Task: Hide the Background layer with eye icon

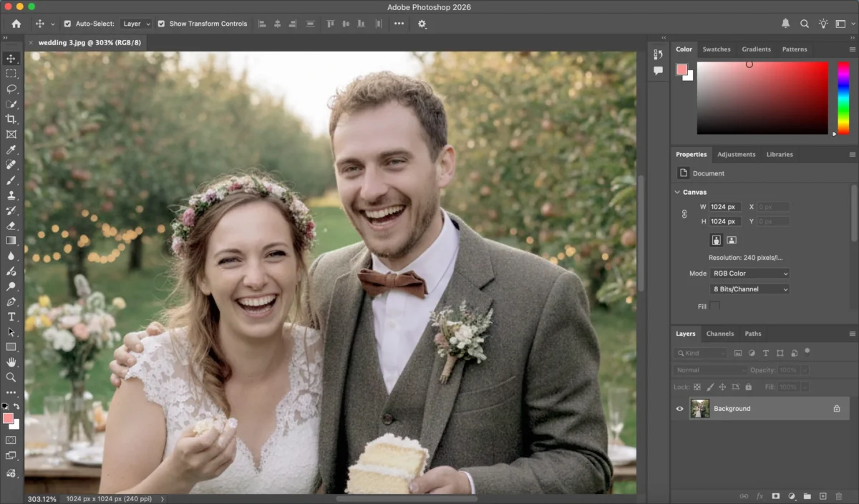Action: click(x=680, y=409)
